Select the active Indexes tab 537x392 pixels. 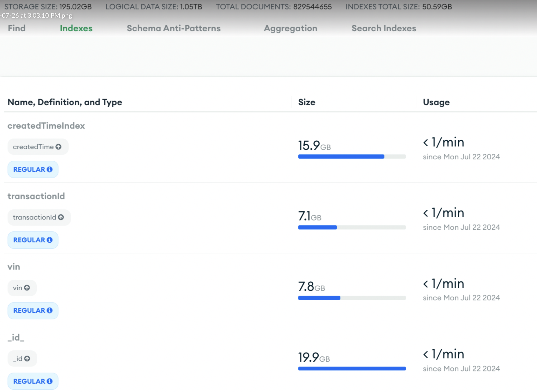76,28
